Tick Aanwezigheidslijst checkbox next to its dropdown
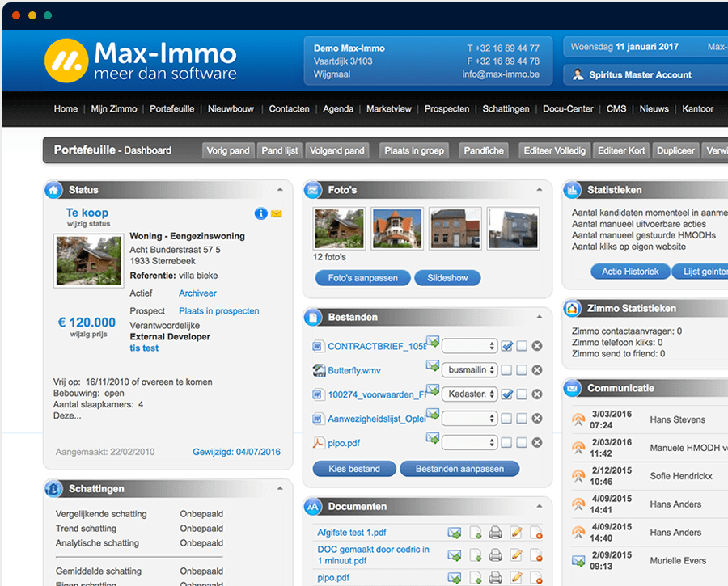Viewport: 728px width, 586px height. click(506, 419)
